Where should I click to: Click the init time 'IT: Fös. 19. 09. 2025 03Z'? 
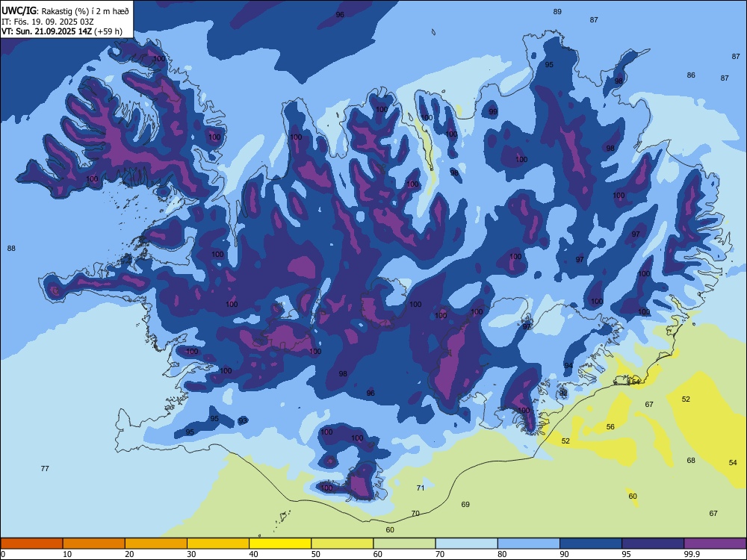[x=48, y=22]
